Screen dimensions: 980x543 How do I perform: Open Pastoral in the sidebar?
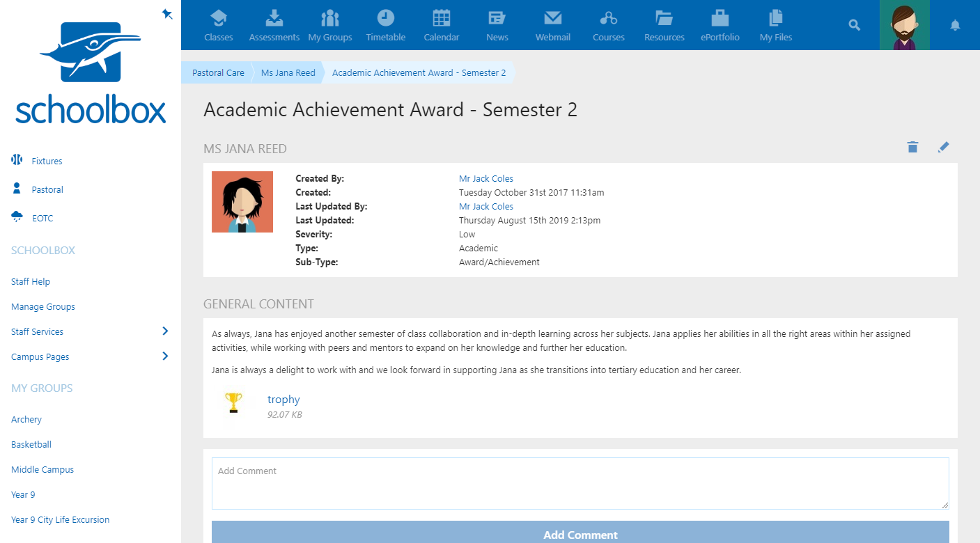click(47, 189)
